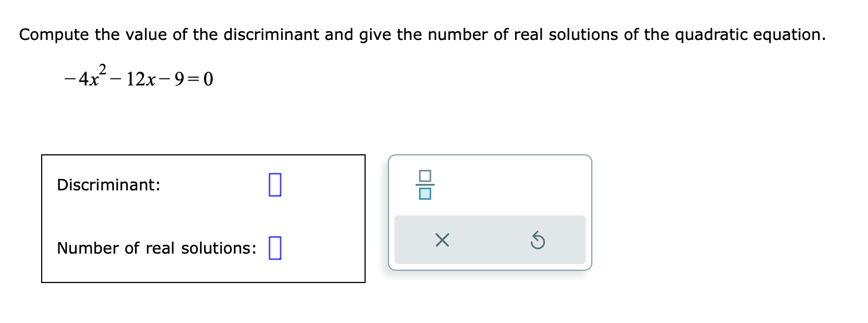Click the math keypad toolbar area
This screenshot has height=323, width=868.
[489, 240]
